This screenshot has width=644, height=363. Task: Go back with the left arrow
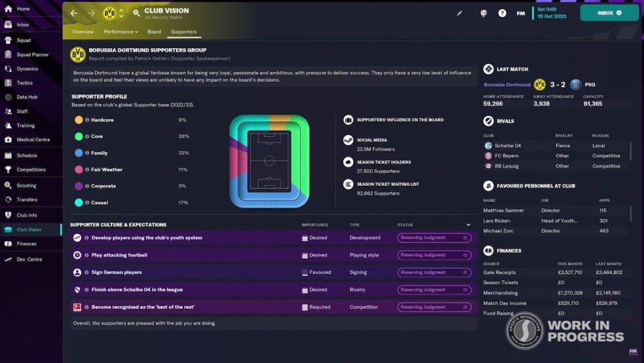(74, 13)
